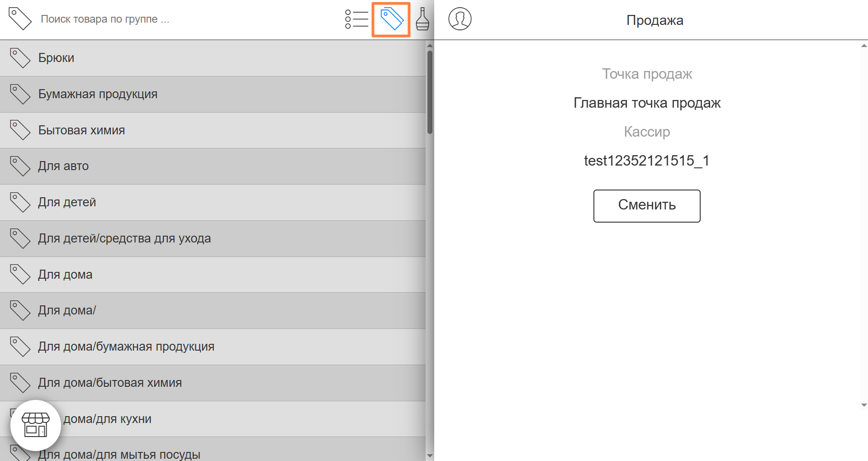Click the Кассир label
Image resolution: width=868 pixels, height=461 pixels.
[x=647, y=132]
